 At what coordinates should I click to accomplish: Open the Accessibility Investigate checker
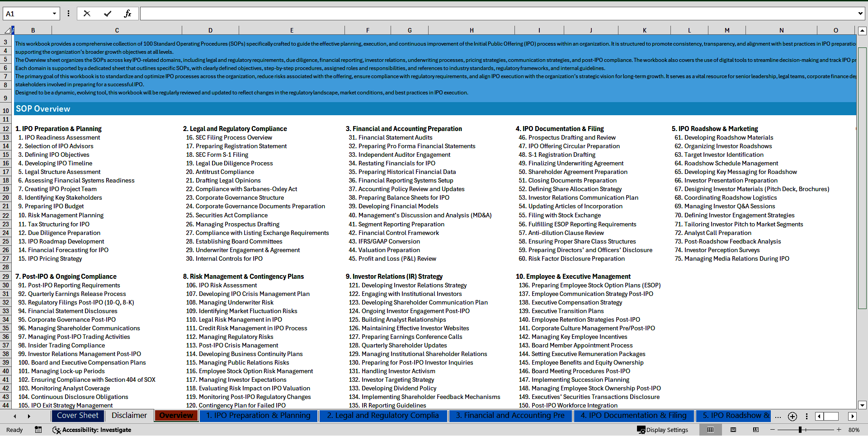click(x=92, y=430)
